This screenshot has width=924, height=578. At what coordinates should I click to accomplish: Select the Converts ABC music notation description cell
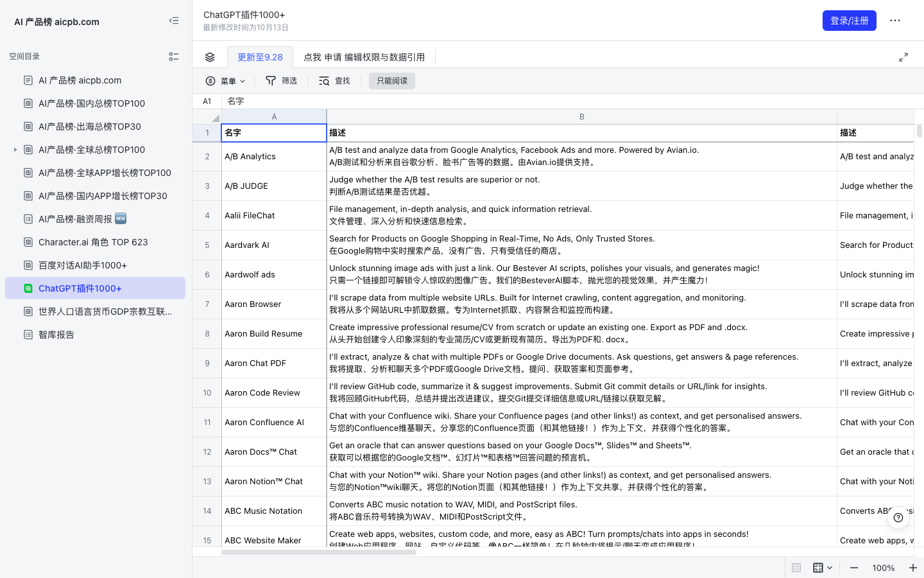pyautogui.click(x=582, y=511)
